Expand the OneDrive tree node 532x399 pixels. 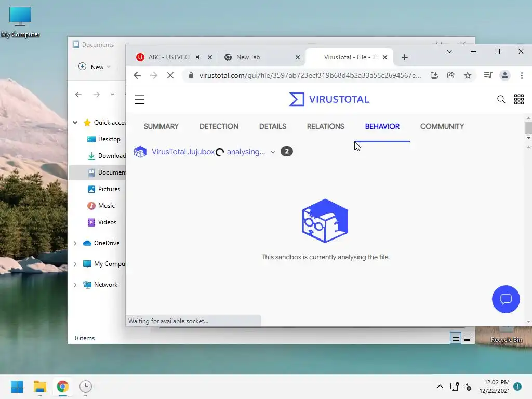[x=75, y=243]
